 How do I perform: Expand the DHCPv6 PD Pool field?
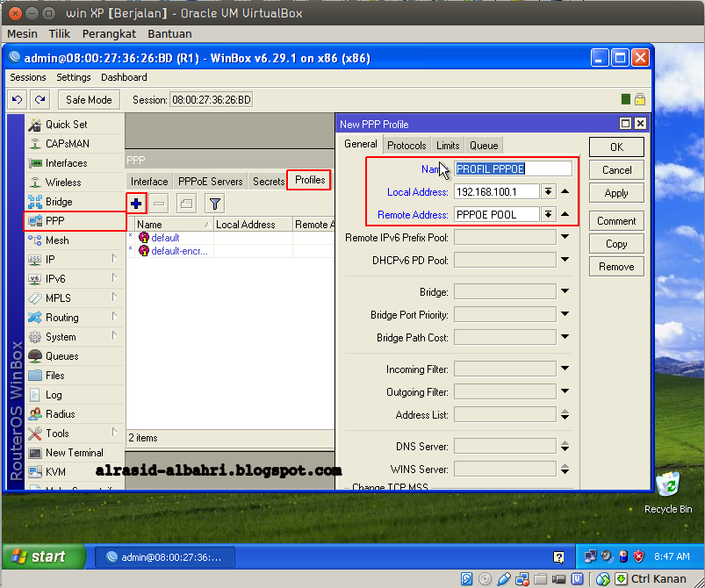coord(565,260)
